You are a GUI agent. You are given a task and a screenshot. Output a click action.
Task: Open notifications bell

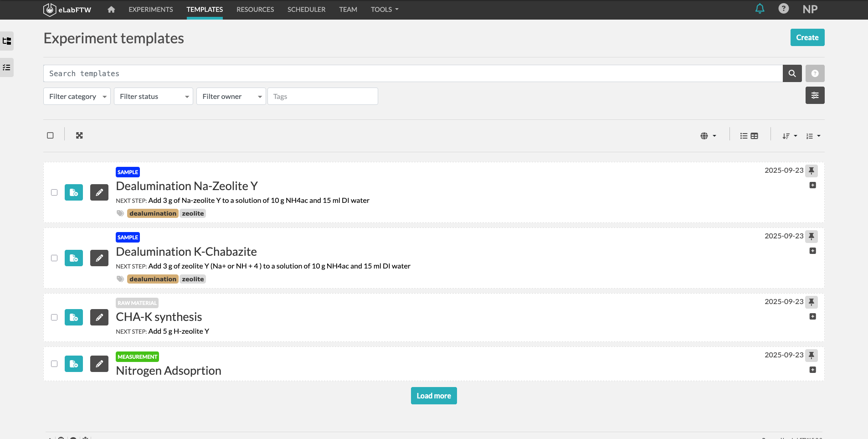[759, 8]
